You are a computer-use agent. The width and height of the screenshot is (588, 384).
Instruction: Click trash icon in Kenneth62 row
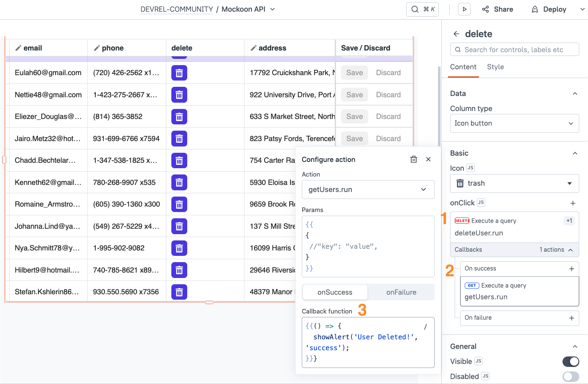179,182
